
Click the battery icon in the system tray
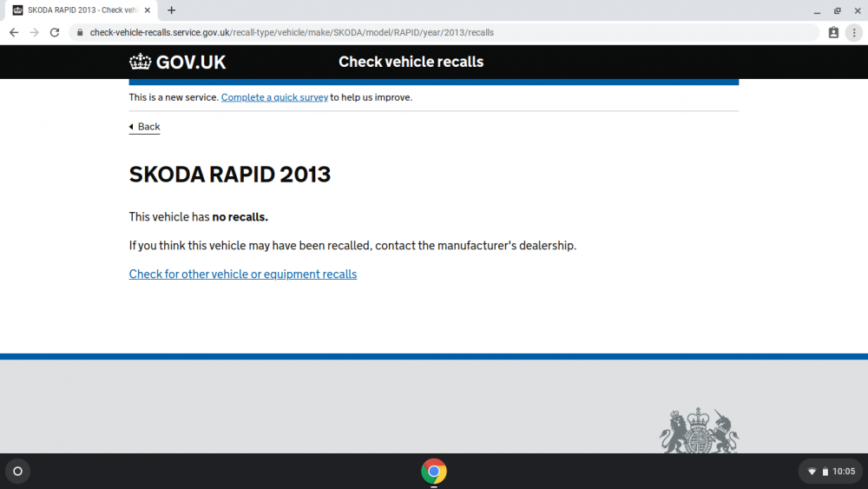tap(825, 472)
